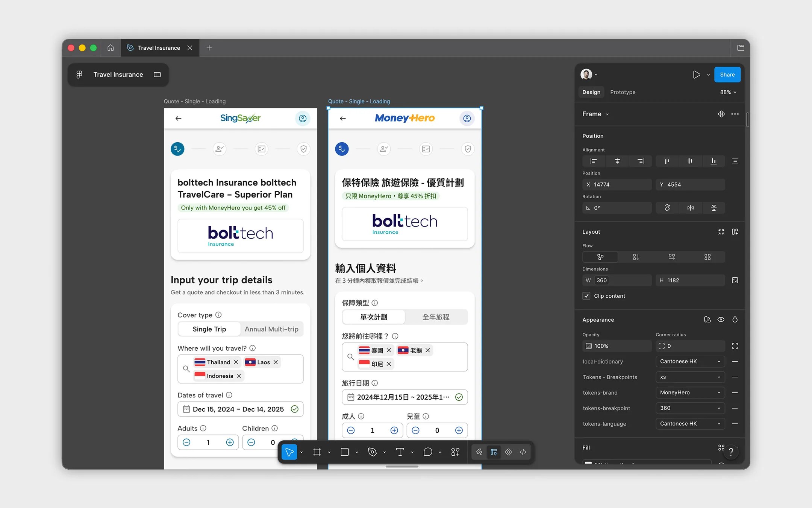Screen dimensions: 812x508
Task: Select freeform flow layout option
Action: pos(600,257)
